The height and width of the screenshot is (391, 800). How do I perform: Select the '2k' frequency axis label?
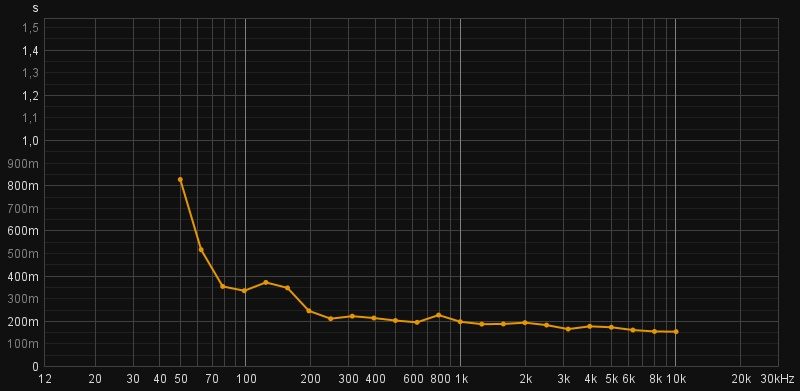tap(526, 379)
